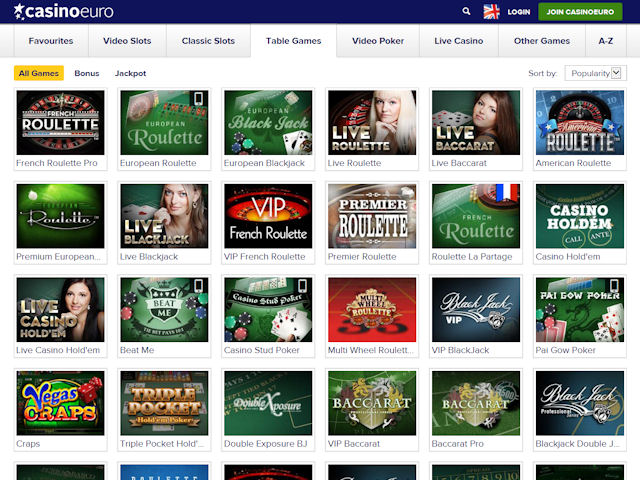
Task: Open the Favourites tab
Action: pos(51,41)
